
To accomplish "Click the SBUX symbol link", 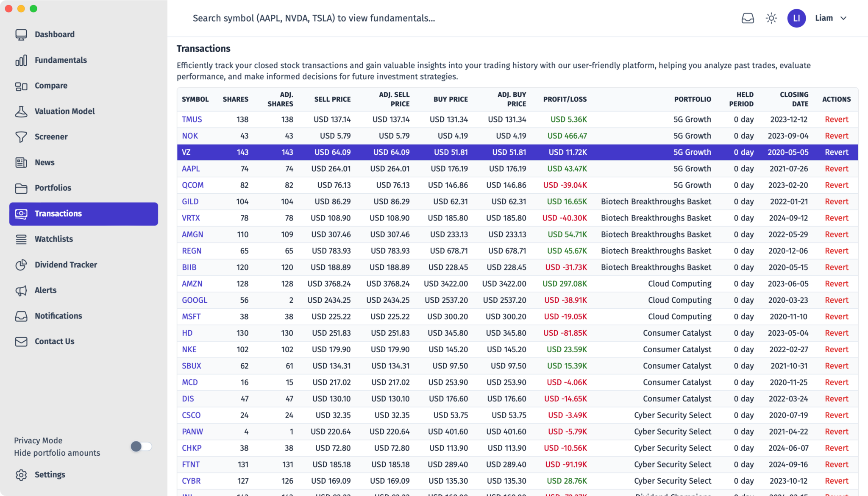I will coord(192,366).
